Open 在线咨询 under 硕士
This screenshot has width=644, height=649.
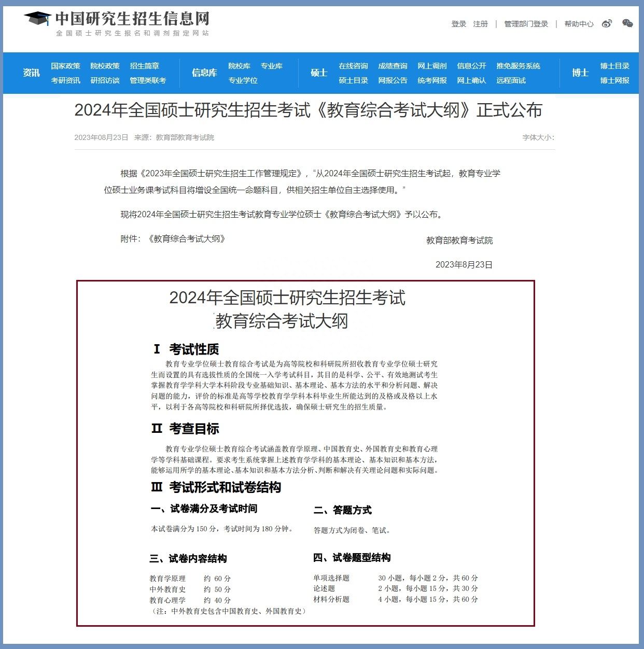354,66
